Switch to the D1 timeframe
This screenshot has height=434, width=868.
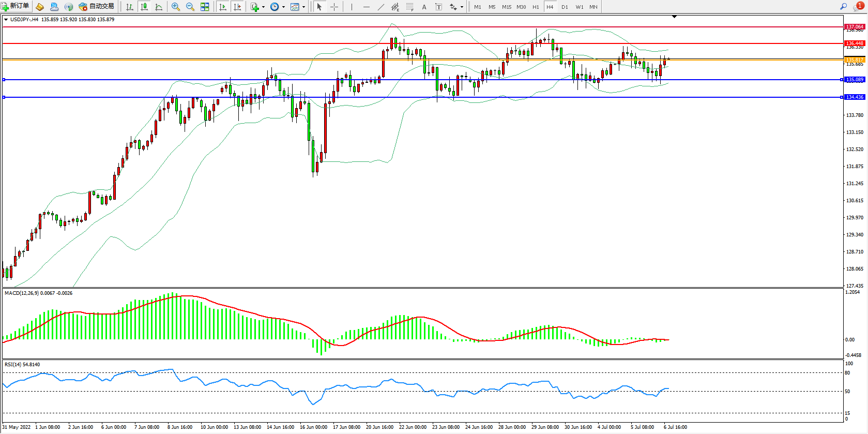point(565,7)
